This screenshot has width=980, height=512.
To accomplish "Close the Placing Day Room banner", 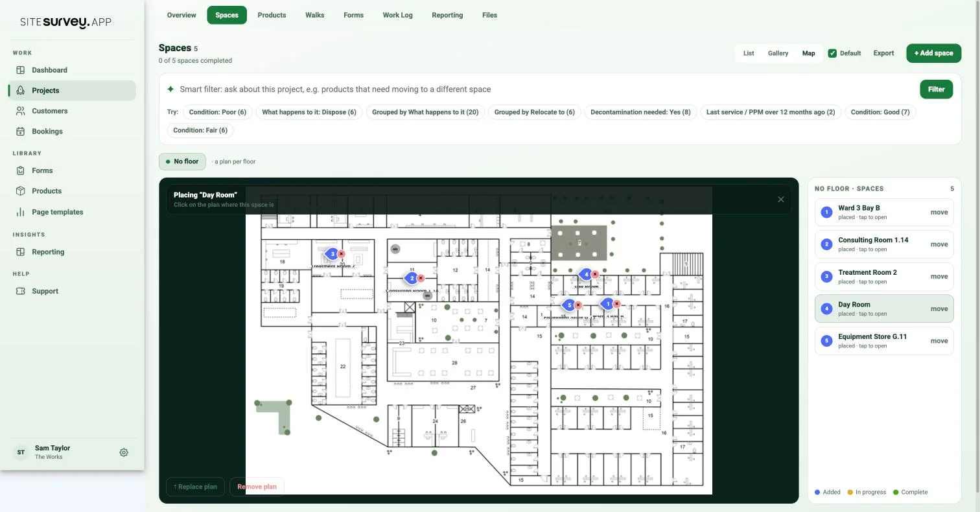I will tap(780, 200).
